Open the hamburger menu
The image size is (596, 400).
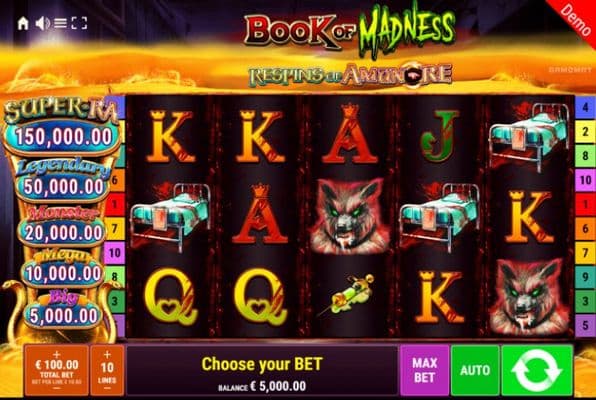[x=60, y=24]
